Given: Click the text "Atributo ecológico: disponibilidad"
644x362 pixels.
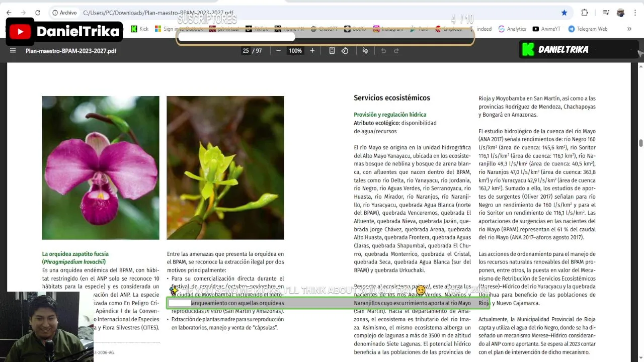Looking at the screenshot, I should coord(395,123).
